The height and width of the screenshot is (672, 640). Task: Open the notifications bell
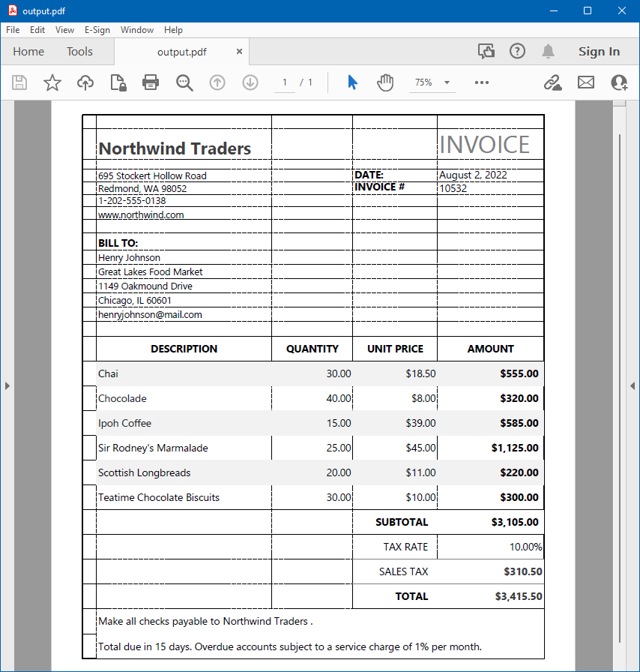click(548, 50)
